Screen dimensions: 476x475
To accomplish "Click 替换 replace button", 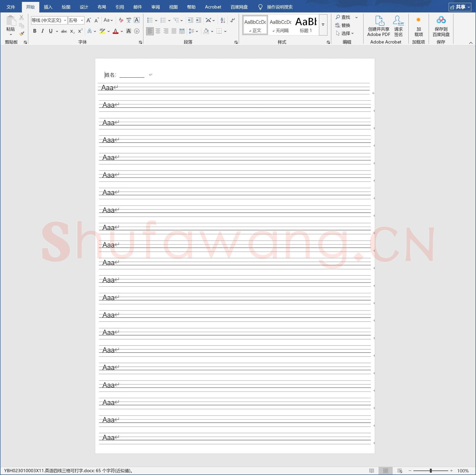I will pos(343,25).
